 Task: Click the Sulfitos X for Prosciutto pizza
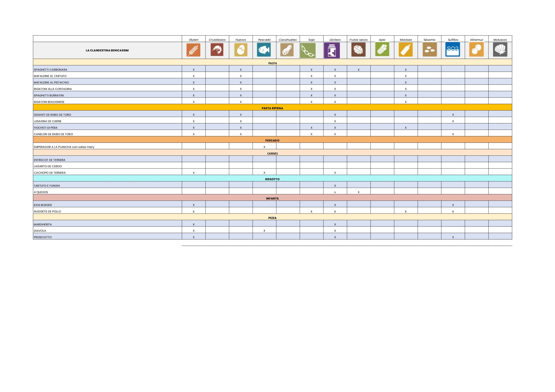453,237
